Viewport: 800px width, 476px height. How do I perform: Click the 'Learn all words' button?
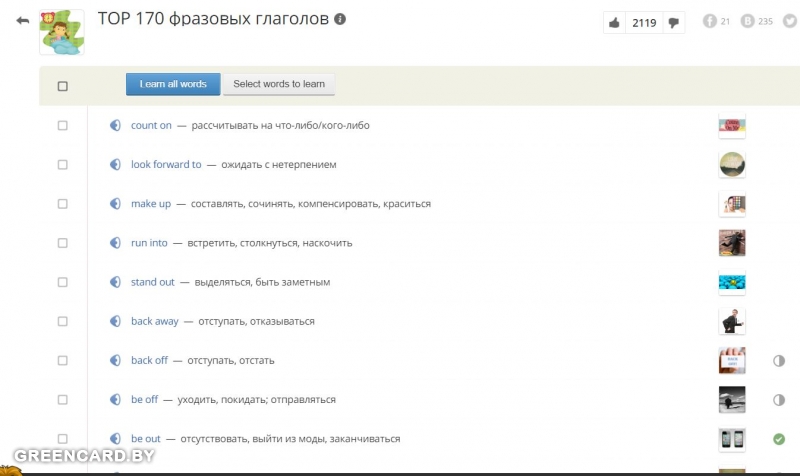point(173,84)
